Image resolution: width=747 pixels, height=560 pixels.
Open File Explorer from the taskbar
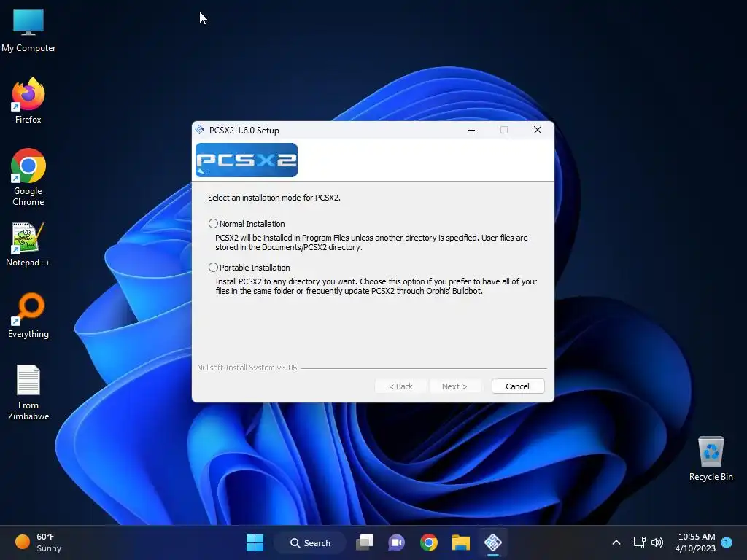tap(461, 542)
